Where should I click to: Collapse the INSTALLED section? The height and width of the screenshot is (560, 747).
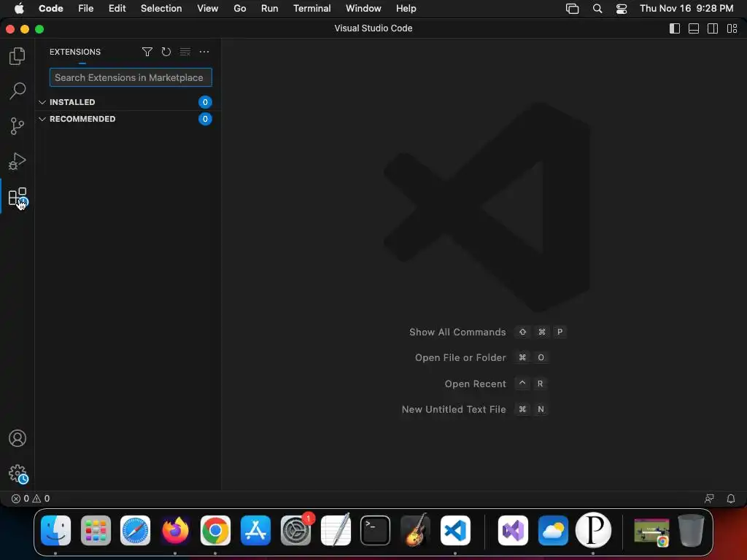pos(128,102)
